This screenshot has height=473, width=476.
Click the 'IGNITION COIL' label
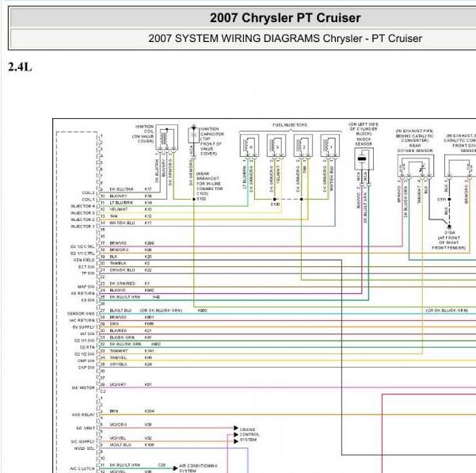[x=144, y=128]
